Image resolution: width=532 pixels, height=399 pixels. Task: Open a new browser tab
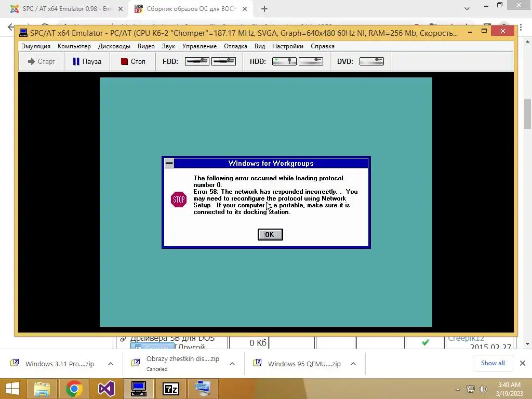click(x=264, y=9)
